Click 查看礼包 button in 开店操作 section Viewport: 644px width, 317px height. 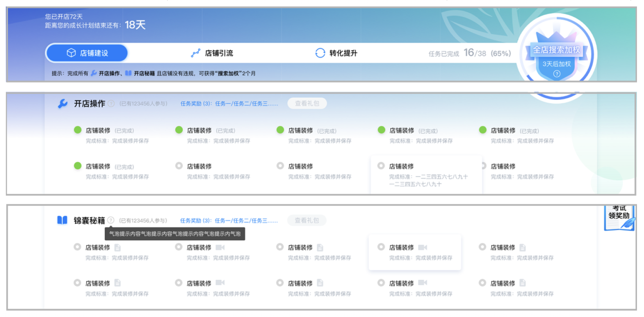click(307, 104)
